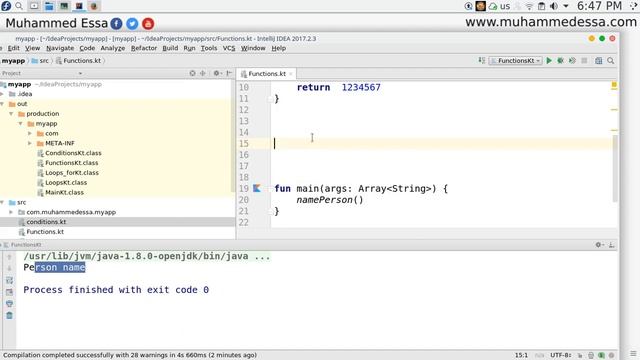Click the Up stack trace arrow in Run panel

pyautogui.click(x=9, y=257)
